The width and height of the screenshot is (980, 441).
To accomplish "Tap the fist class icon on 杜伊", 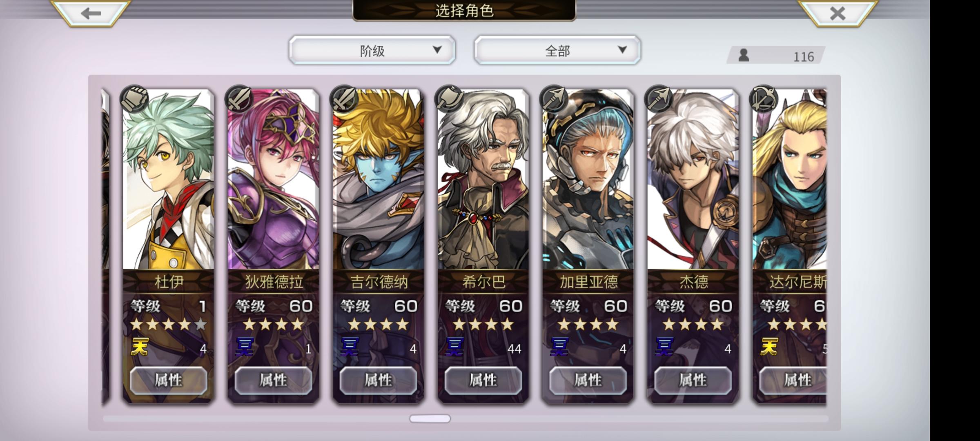I will (x=134, y=99).
